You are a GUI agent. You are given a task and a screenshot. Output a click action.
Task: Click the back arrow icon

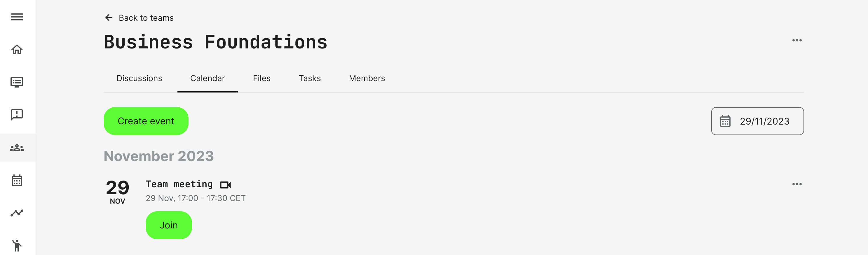click(109, 18)
